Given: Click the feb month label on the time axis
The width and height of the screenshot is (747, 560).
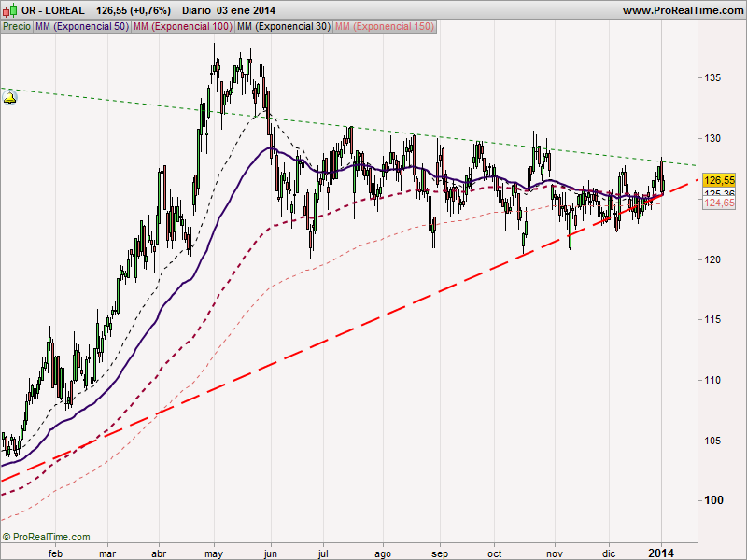Looking at the screenshot, I should (x=56, y=553).
